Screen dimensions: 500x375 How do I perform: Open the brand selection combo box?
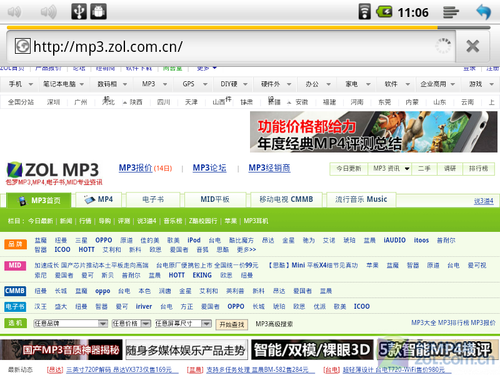70,323
